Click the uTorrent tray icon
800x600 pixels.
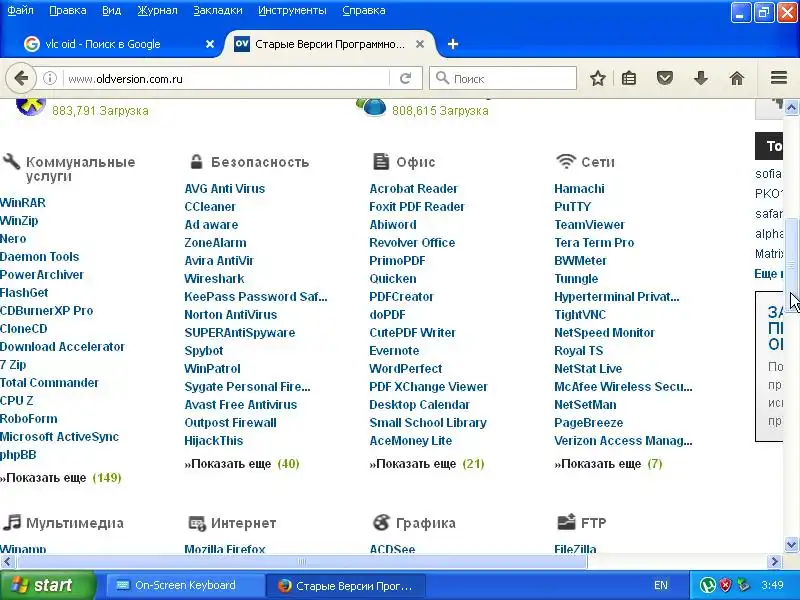[x=707, y=585]
